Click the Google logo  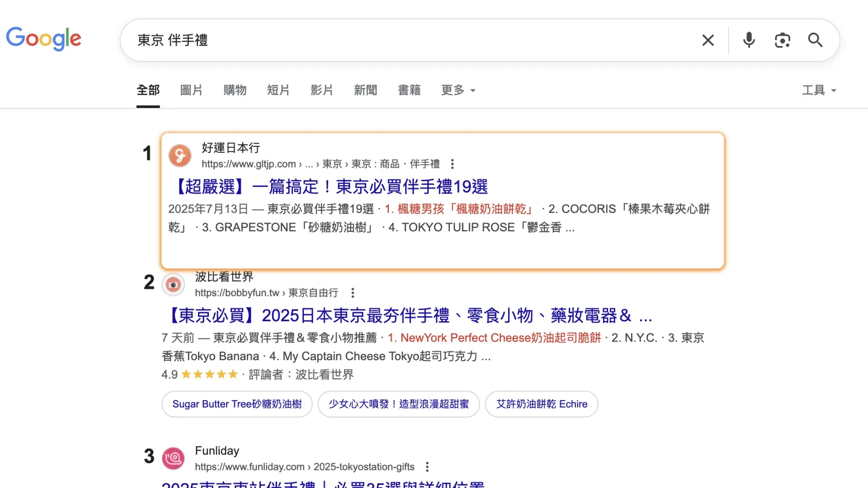[x=43, y=39]
